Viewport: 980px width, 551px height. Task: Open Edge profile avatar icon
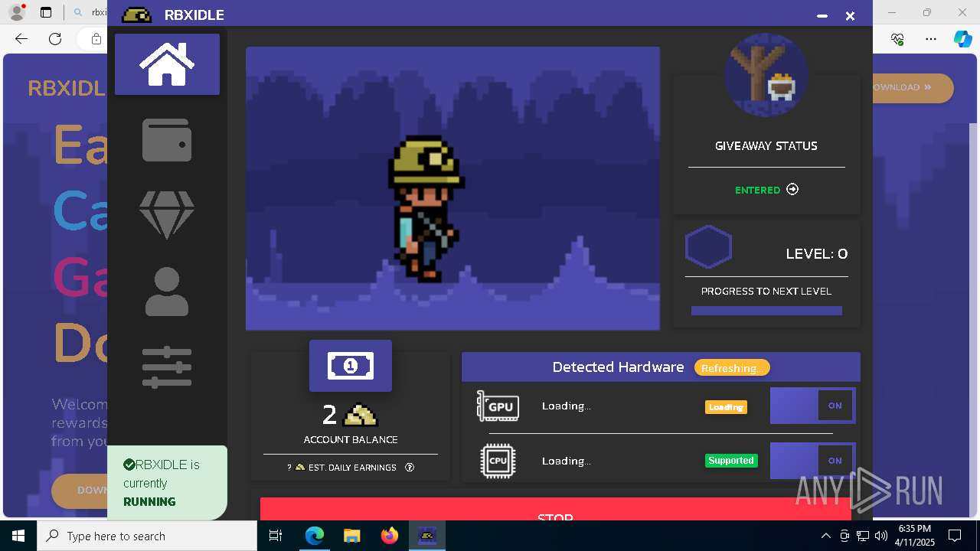pyautogui.click(x=17, y=12)
